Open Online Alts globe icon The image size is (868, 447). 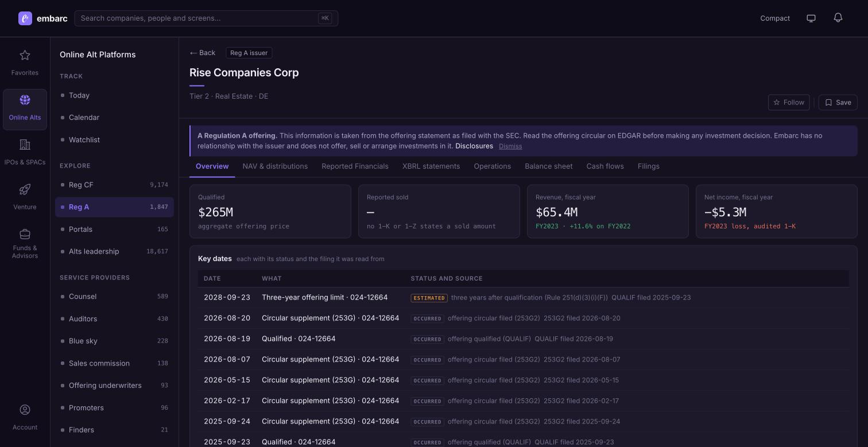tap(25, 100)
